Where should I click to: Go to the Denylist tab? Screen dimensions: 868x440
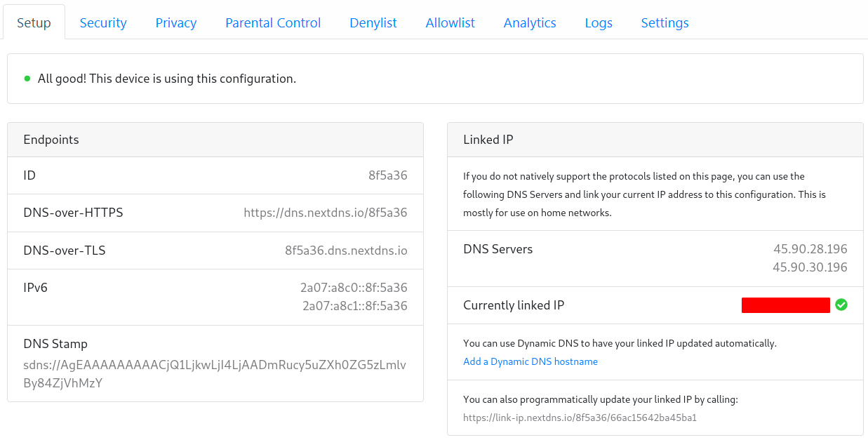click(x=373, y=23)
